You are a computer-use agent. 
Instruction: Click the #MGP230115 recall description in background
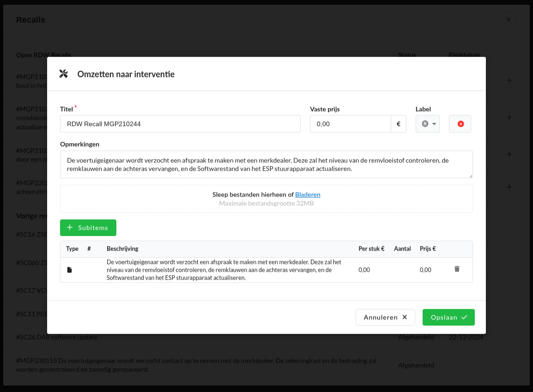196,365
